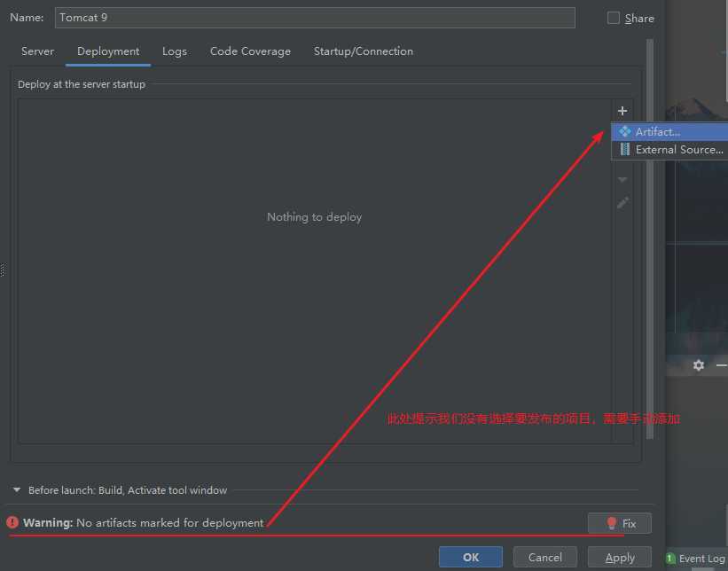The image size is (728, 571).
Task: Click the dialog vertical scrollbar
Action: pos(650,239)
